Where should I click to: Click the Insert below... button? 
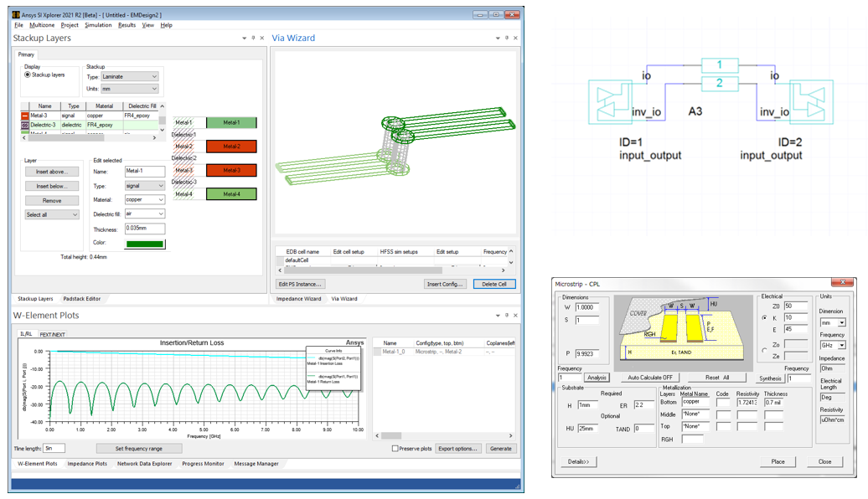(52, 186)
